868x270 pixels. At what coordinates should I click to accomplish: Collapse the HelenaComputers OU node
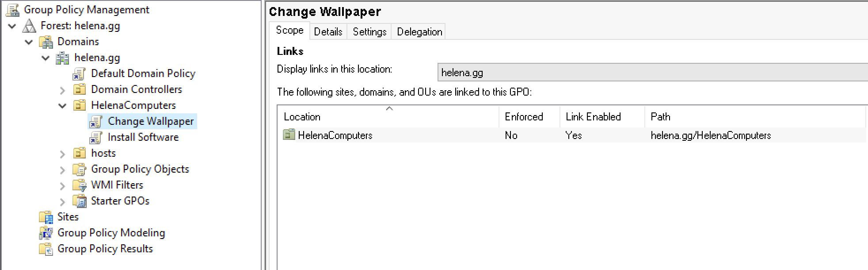point(63,106)
